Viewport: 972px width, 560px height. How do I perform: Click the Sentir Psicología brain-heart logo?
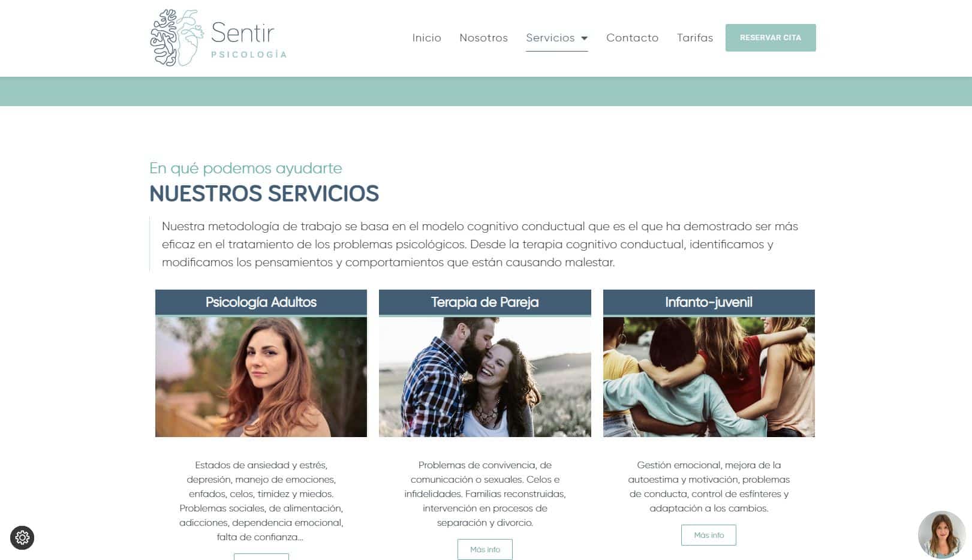(177, 38)
